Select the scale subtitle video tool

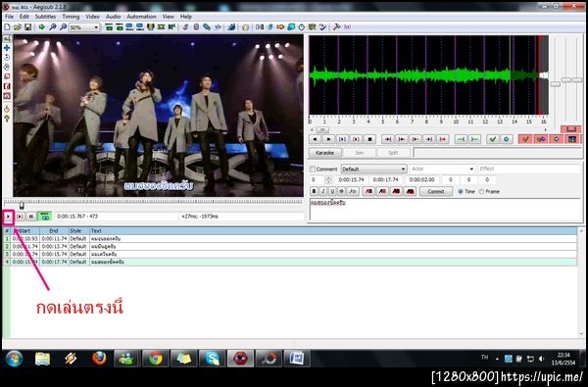[7, 76]
